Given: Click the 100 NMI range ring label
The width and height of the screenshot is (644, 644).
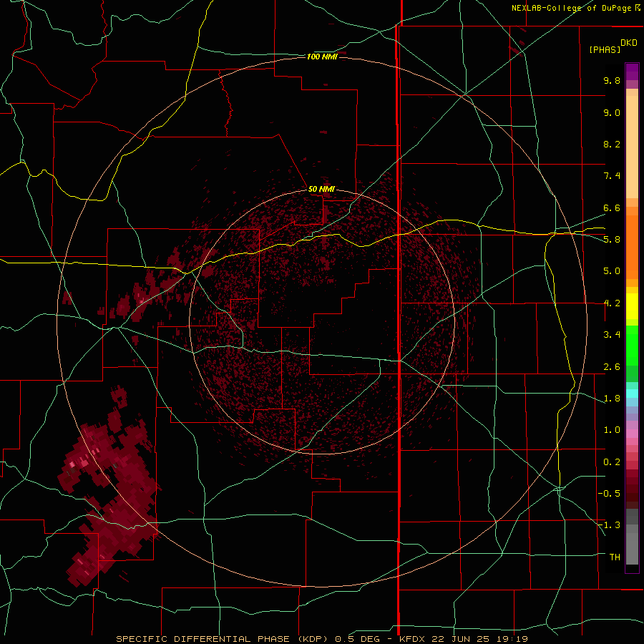Looking at the screenshot, I should pyautogui.click(x=322, y=57).
